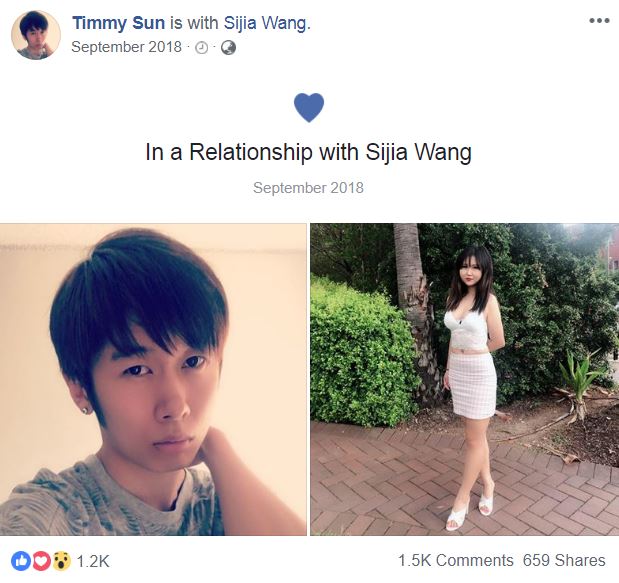Viewport: 619px width, 583px height.
Task: Click the 'is with' text in the header
Action: tap(194, 23)
